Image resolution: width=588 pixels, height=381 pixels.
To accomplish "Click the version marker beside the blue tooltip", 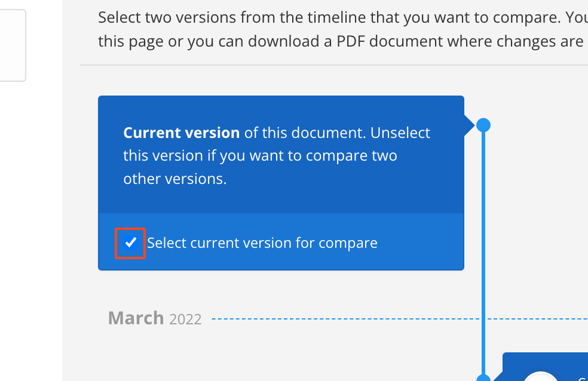I will 483,125.
